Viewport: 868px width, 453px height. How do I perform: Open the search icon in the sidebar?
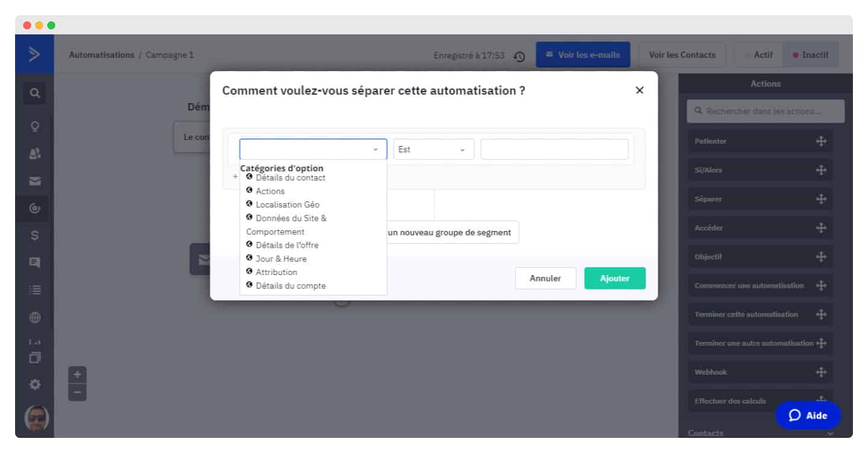[35, 93]
